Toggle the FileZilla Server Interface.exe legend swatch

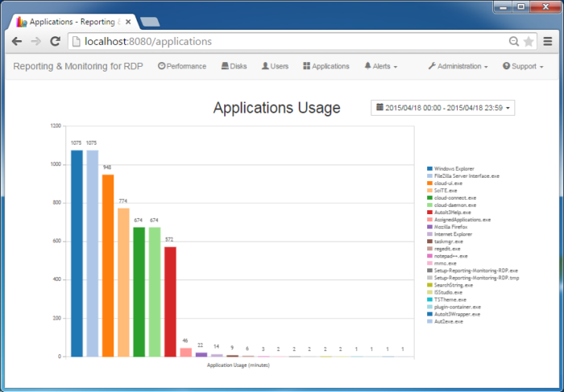pyautogui.click(x=429, y=175)
